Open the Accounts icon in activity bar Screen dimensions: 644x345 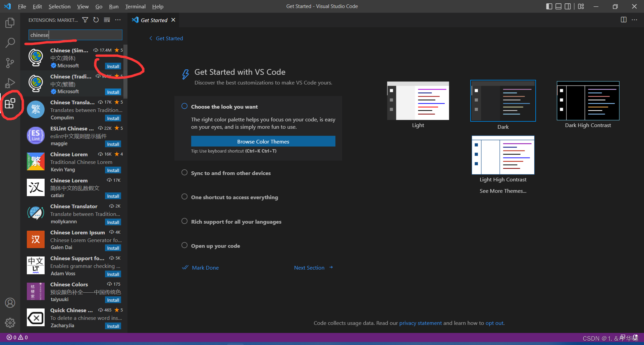pyautogui.click(x=10, y=303)
